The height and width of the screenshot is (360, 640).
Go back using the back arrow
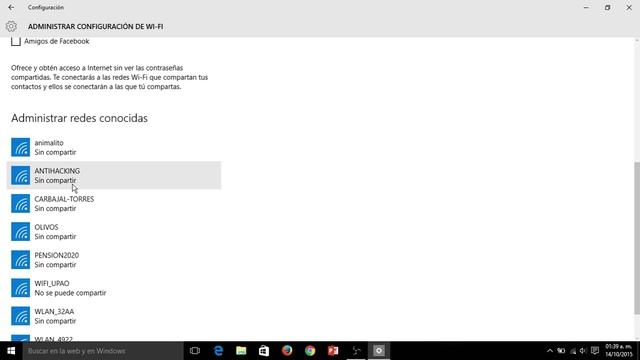click(11, 7)
